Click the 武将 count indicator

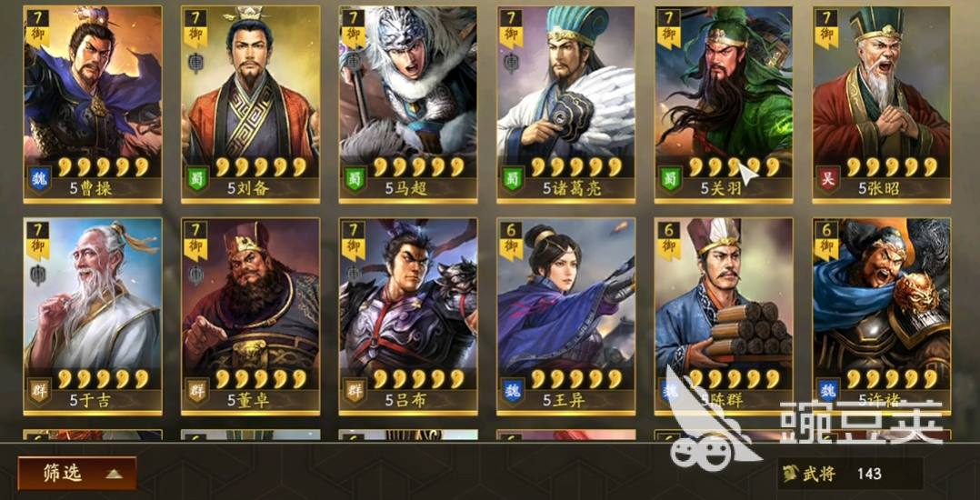pyautogui.click(x=851, y=473)
